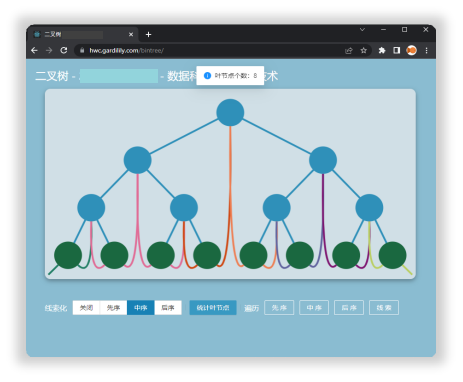463x382 pixels.
Task: Open the Chrome three-dot menu
Action: pos(426,50)
